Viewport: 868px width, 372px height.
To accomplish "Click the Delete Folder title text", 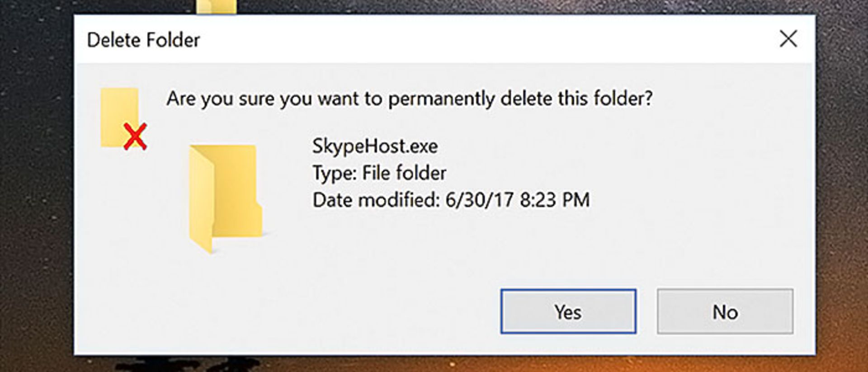I will click(143, 40).
